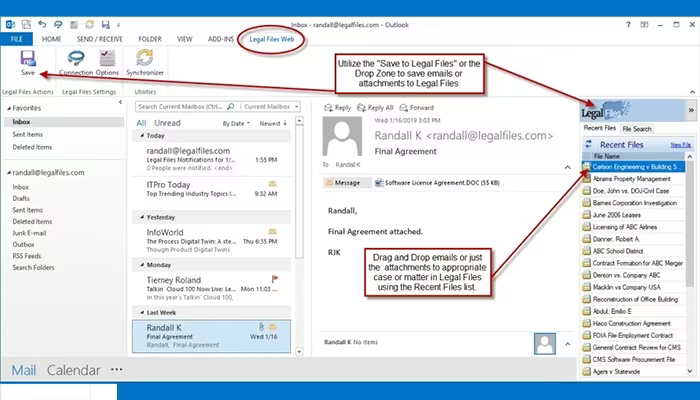Screen dimensions: 700x400
Task: Collapse randall@legalfiles.com account tree
Action: point(8,173)
